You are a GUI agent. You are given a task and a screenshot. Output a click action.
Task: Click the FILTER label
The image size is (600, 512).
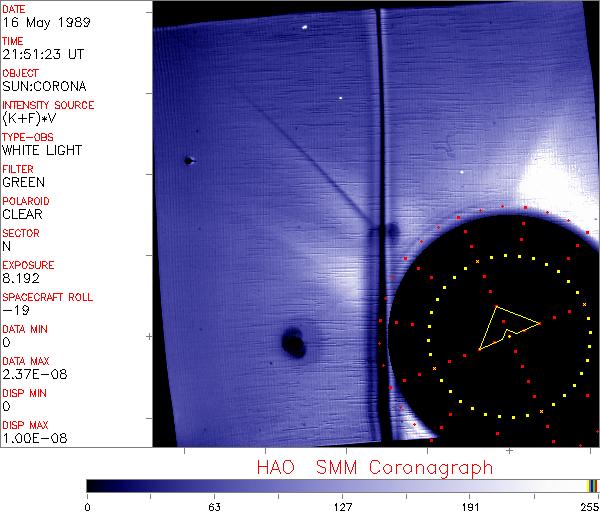click(18, 169)
